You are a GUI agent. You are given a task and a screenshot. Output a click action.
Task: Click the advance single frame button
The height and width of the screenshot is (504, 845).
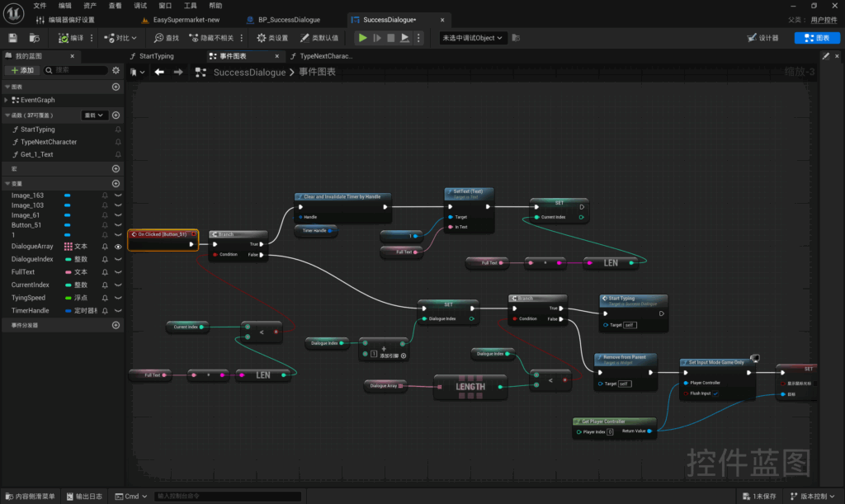coord(377,38)
